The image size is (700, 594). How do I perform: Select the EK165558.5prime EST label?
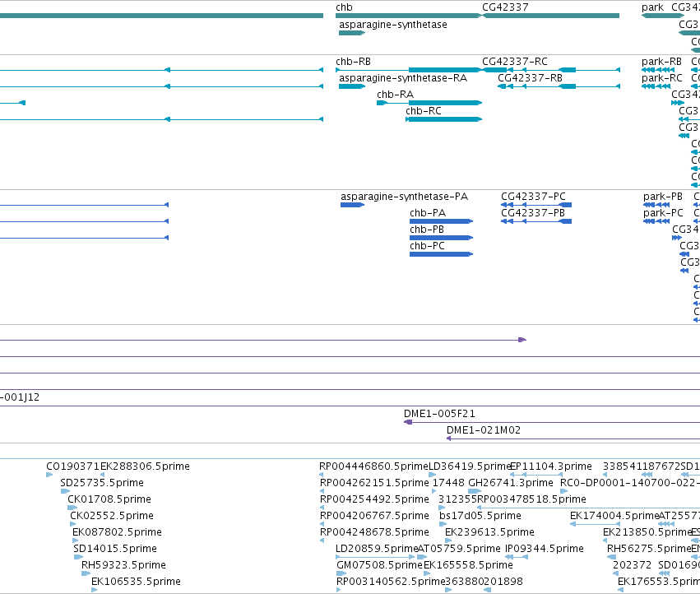click(468, 565)
